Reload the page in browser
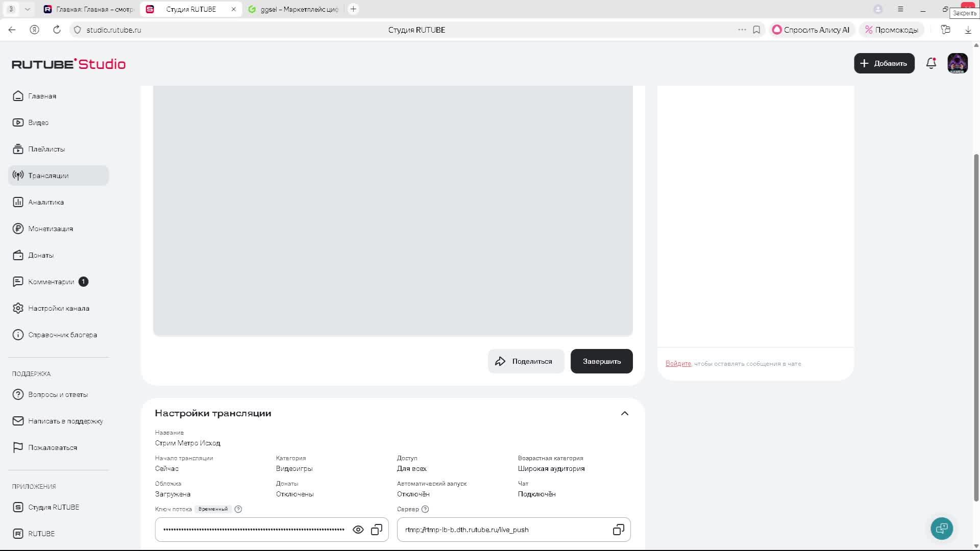Image resolution: width=980 pixels, height=551 pixels. click(57, 30)
